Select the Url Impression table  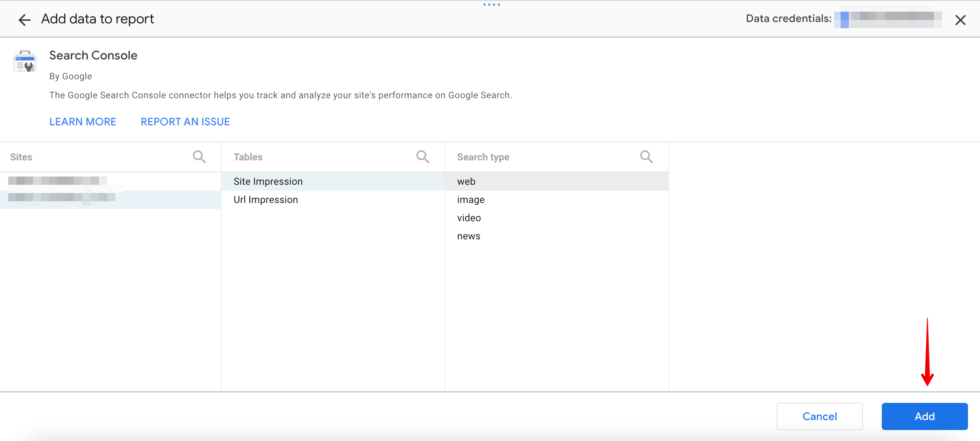[x=332, y=200]
